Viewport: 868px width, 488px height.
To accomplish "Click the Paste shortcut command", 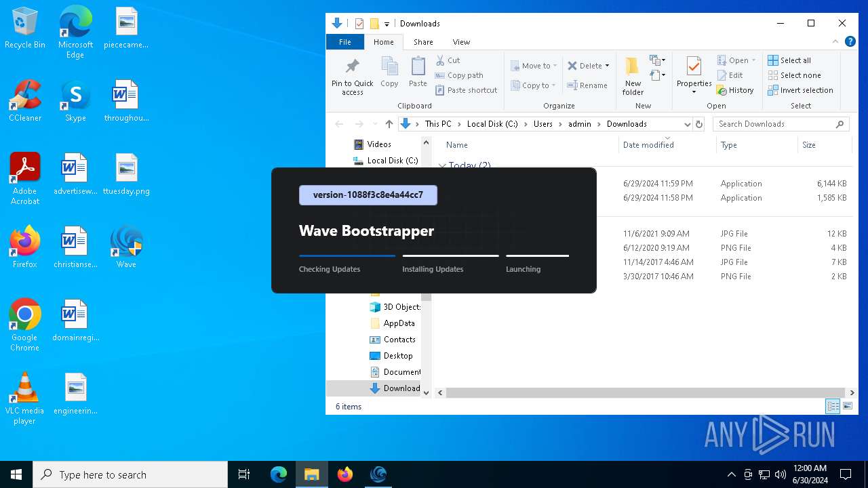I will click(x=467, y=90).
